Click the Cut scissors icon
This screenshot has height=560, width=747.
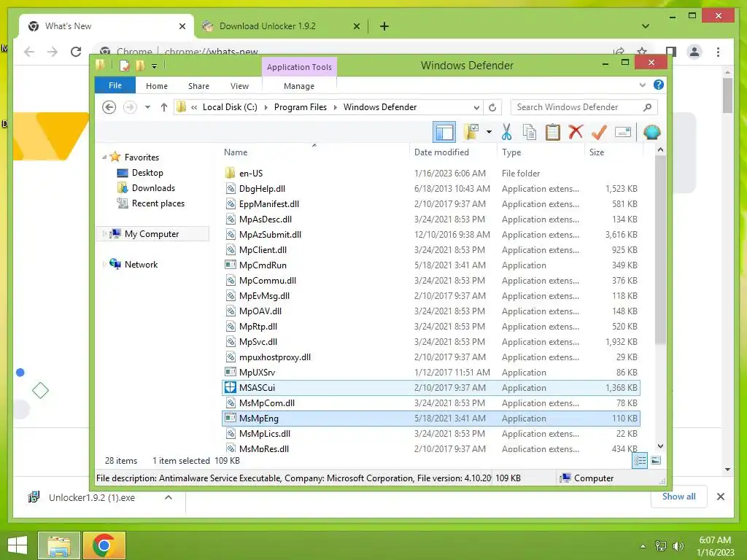[506, 132]
